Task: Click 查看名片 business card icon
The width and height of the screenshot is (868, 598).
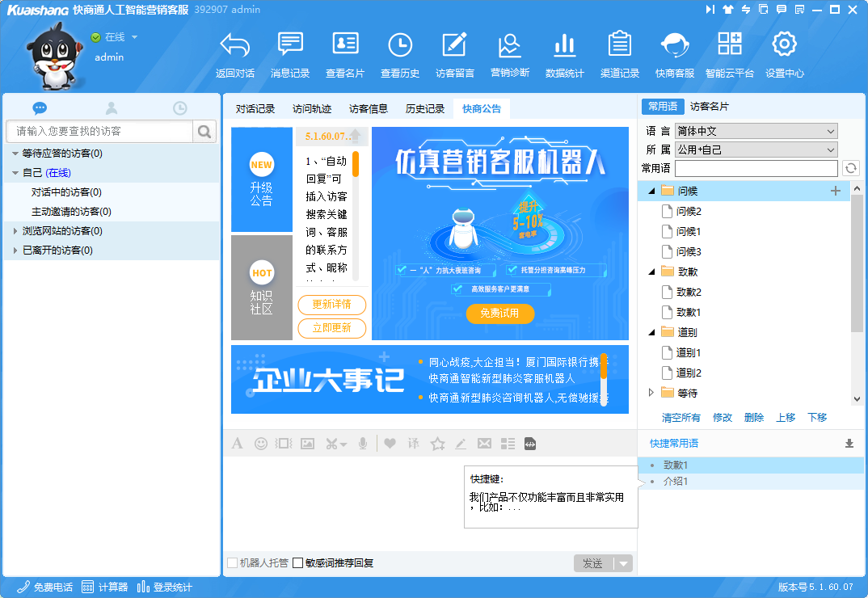Action: [345, 45]
